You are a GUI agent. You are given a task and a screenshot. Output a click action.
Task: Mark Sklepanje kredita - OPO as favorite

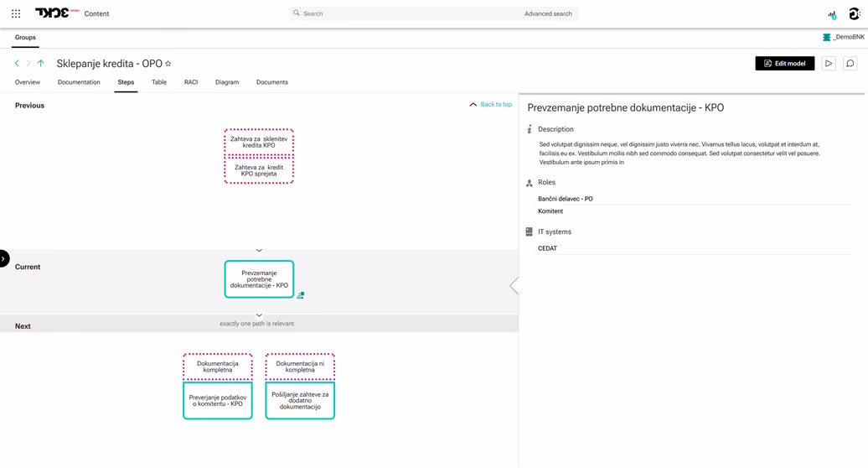pyautogui.click(x=168, y=64)
